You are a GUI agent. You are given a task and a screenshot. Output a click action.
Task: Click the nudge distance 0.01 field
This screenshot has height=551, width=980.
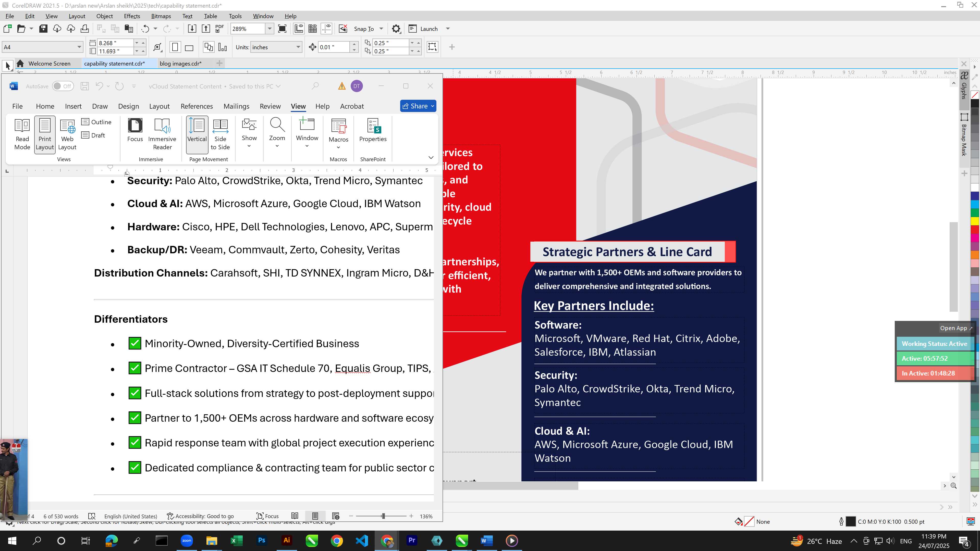333,47
